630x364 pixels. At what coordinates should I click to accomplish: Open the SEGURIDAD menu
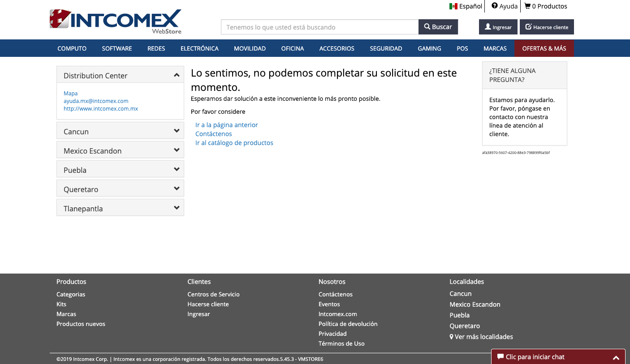click(x=386, y=48)
